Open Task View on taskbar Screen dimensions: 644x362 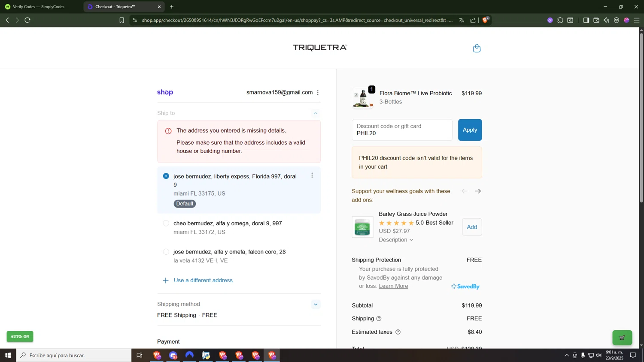click(x=140, y=355)
